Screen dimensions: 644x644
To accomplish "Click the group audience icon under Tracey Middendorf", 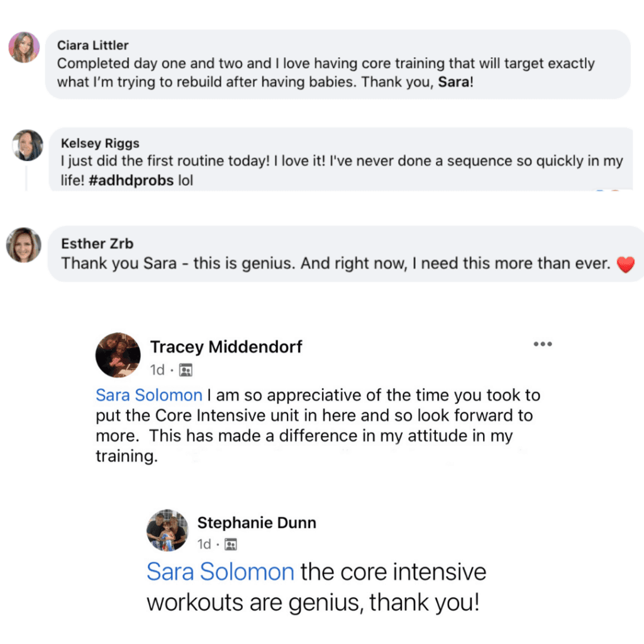I will pyautogui.click(x=186, y=370).
